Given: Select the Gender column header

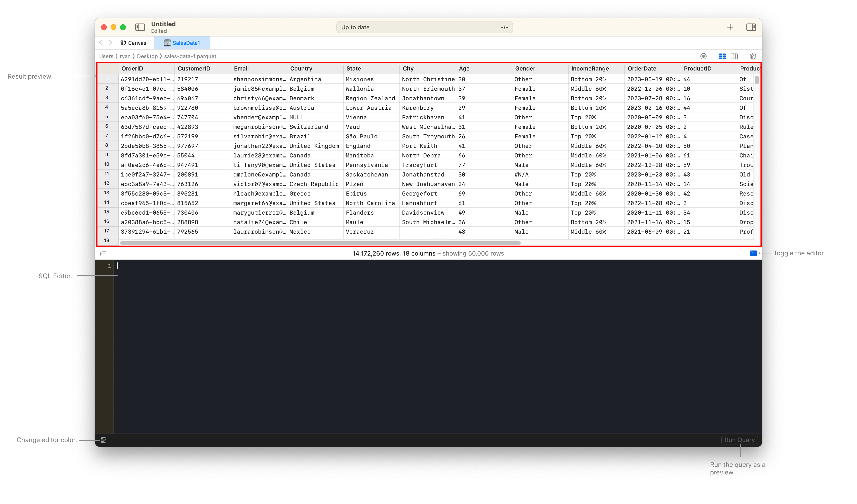Looking at the screenshot, I should [x=540, y=69].
